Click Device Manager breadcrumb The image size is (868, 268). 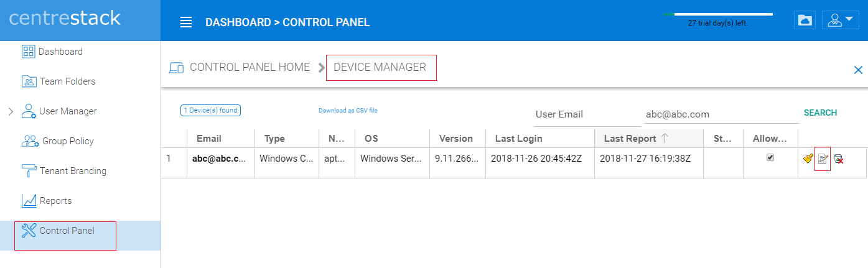click(380, 67)
